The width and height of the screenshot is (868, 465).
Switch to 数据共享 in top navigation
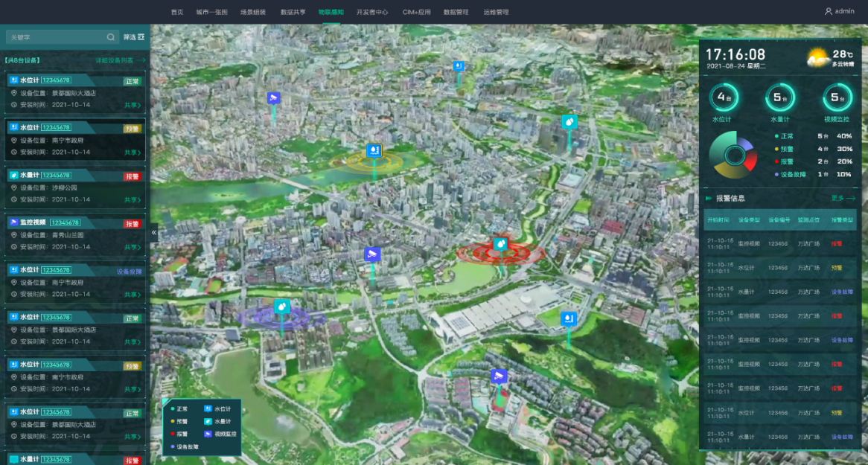(x=293, y=12)
